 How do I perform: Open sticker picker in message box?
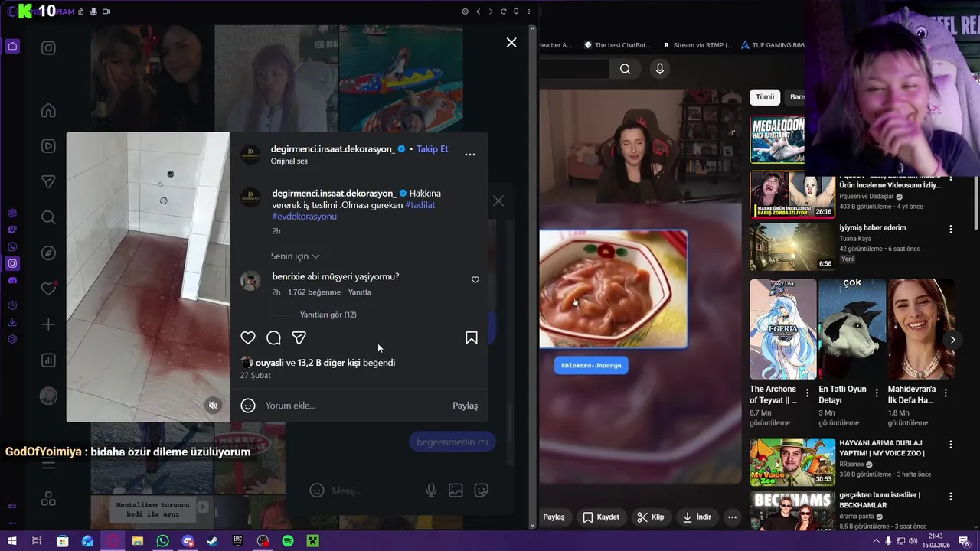(482, 491)
